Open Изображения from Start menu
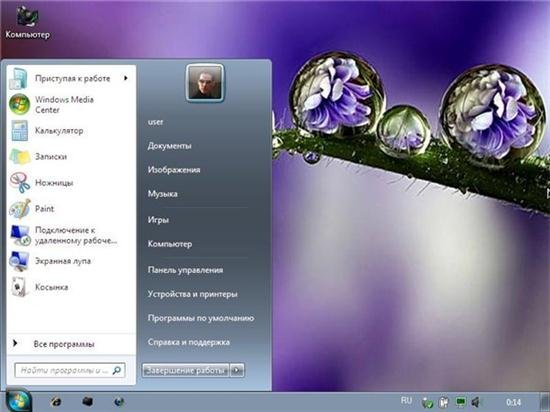The height and width of the screenshot is (412, 550). [174, 170]
